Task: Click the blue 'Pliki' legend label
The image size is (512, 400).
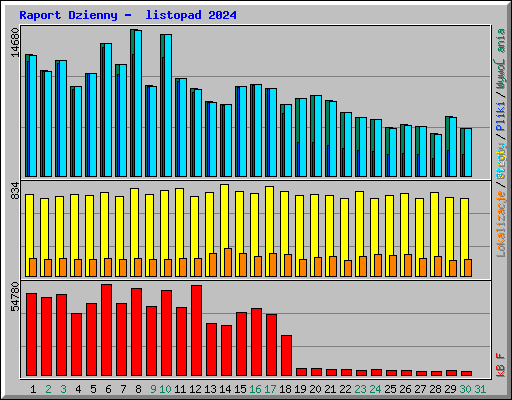Action: (x=501, y=116)
